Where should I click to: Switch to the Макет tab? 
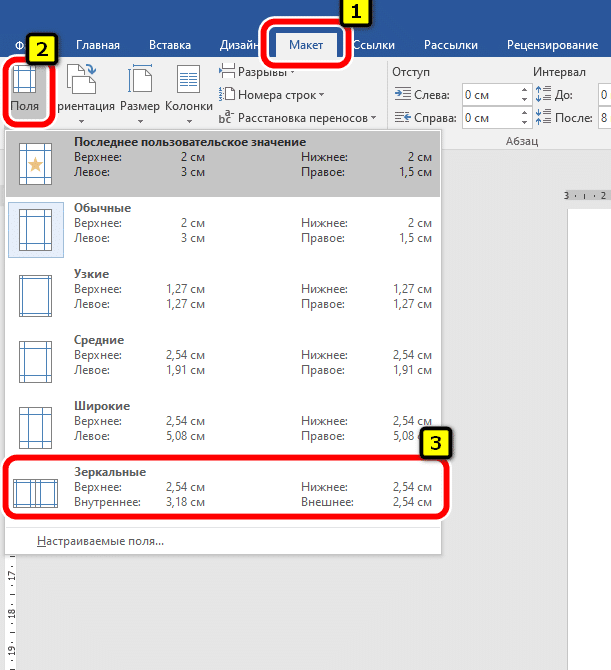coord(308,45)
